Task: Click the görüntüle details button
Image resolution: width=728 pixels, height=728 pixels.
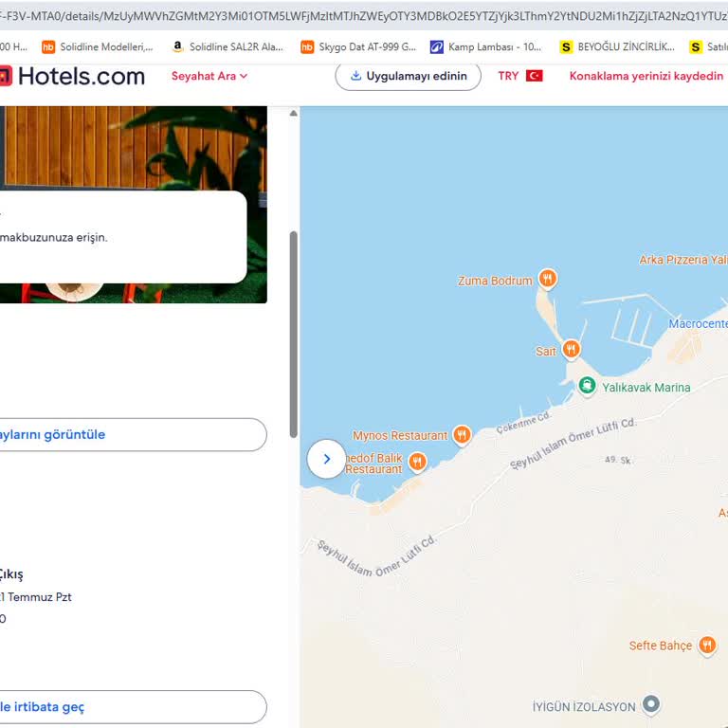Action: [132, 434]
